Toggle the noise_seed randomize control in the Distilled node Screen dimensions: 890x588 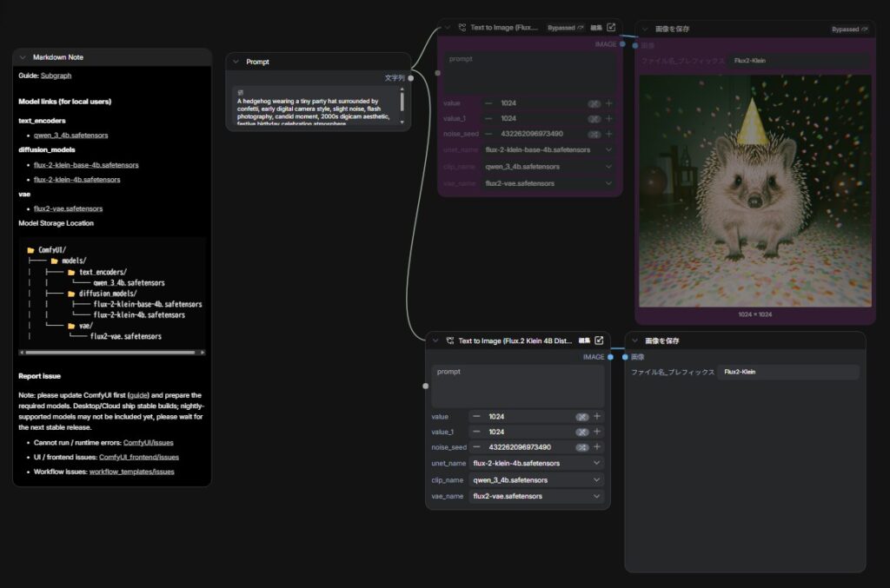pyautogui.click(x=582, y=447)
